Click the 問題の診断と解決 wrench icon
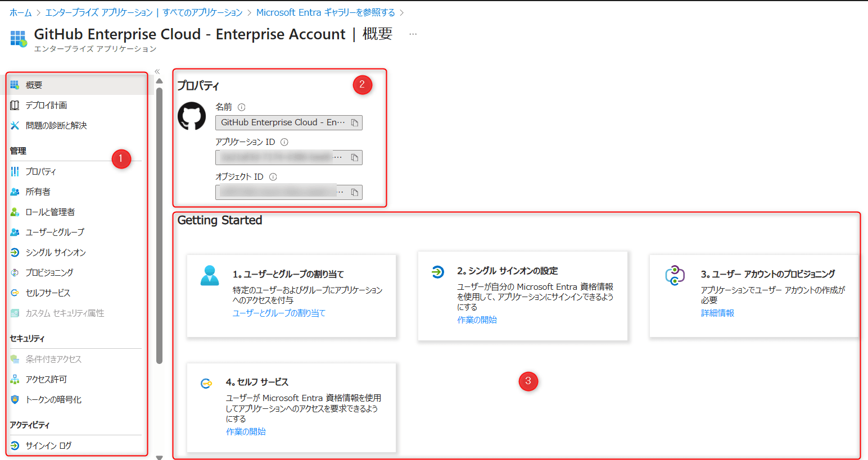The image size is (868, 460). [x=15, y=125]
